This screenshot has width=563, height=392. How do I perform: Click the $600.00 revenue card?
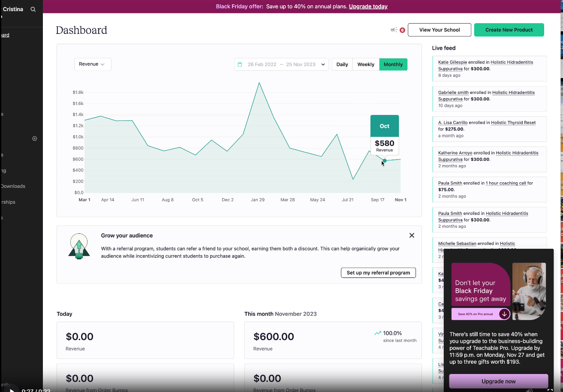point(333,340)
